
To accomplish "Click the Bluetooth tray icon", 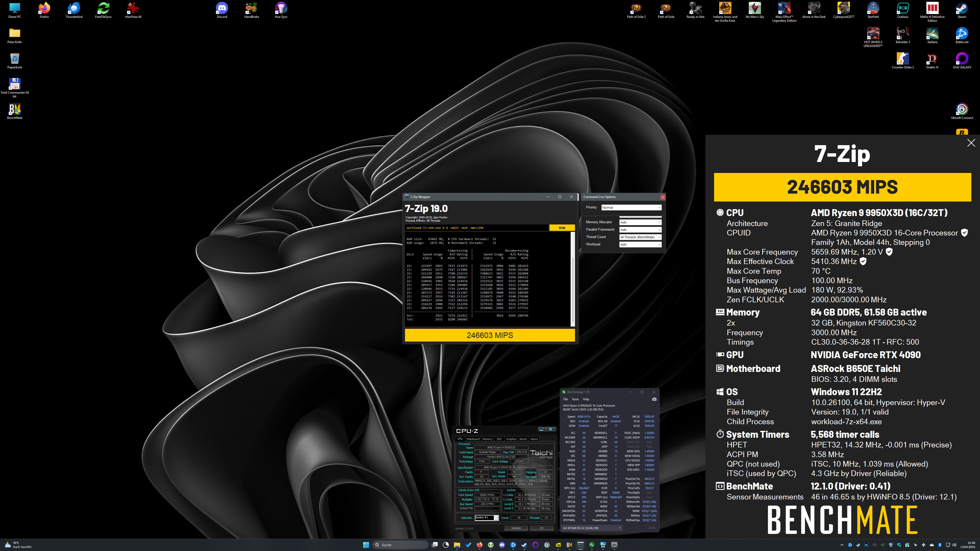I will 940,545.
